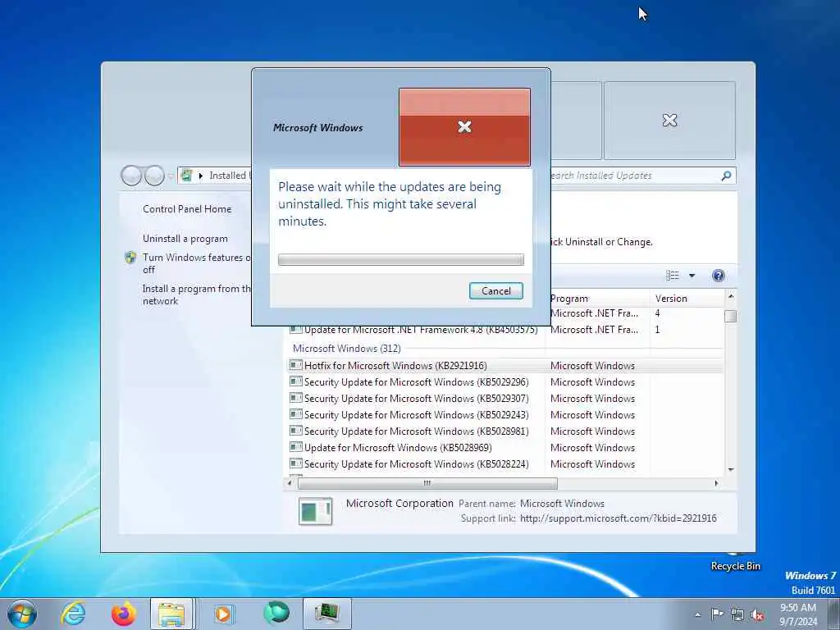Click icon of Hotfix KB2921916 row
This screenshot has width=840, height=630.
pyautogui.click(x=295, y=365)
